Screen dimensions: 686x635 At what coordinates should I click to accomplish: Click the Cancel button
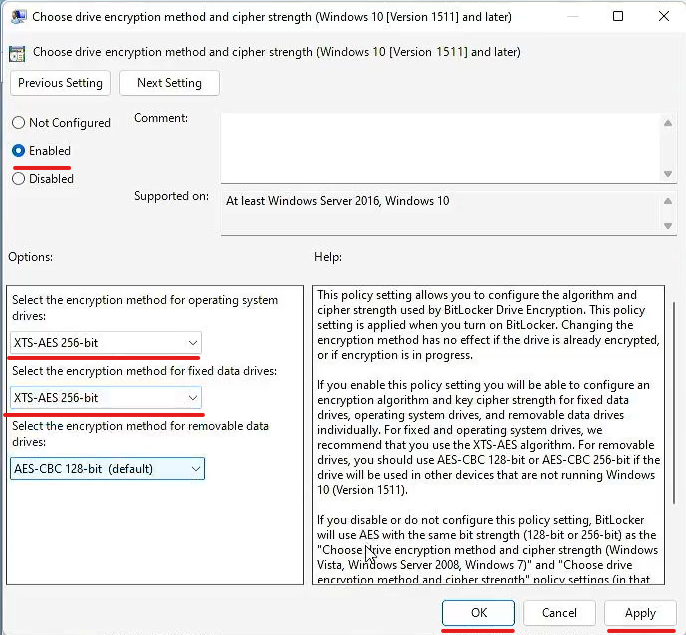click(559, 613)
